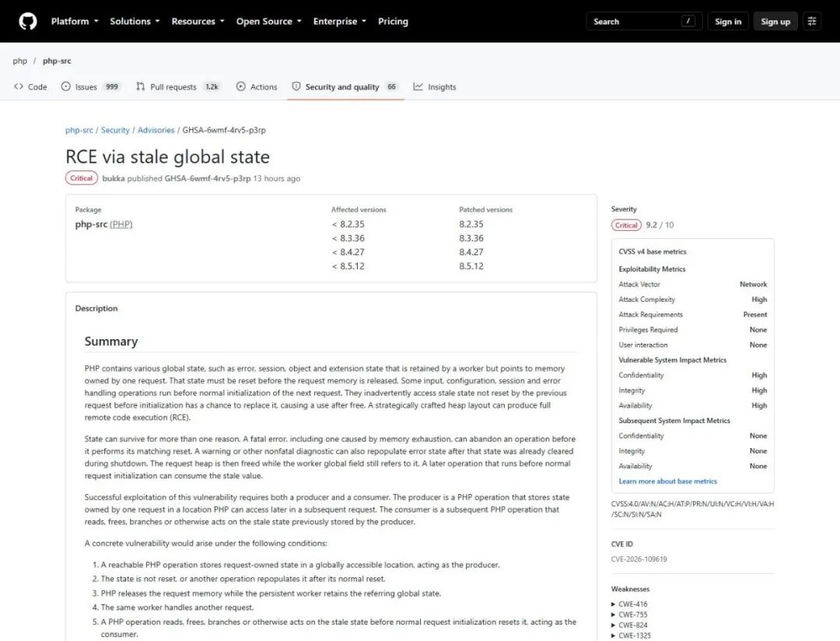Click the Summary heading
The width and height of the screenshot is (840, 641).
tap(111, 342)
